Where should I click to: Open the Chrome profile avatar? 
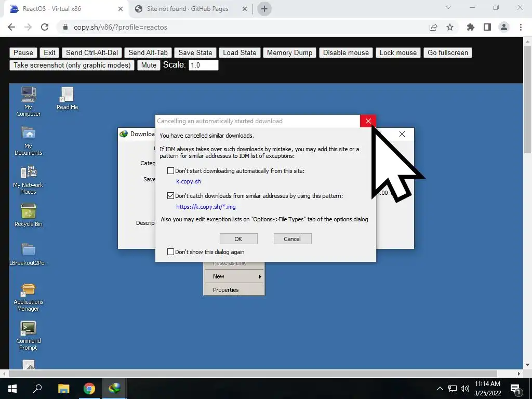tap(504, 27)
